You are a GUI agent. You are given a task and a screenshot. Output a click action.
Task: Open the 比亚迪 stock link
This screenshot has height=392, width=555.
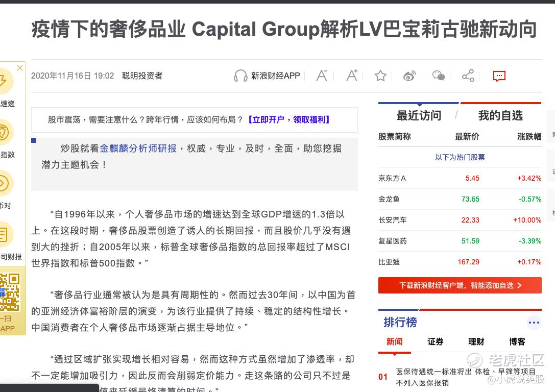coord(389,262)
